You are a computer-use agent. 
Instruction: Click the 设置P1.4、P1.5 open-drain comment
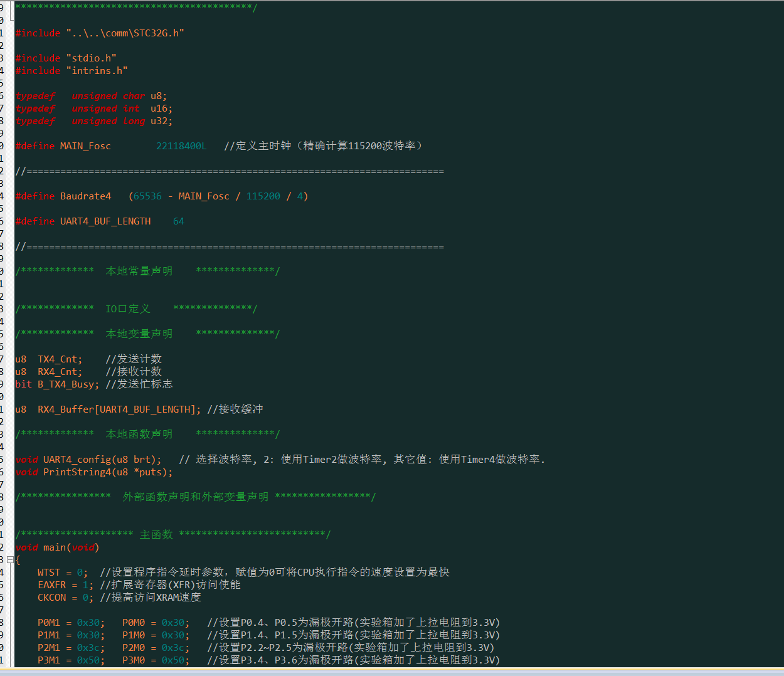pos(354,635)
